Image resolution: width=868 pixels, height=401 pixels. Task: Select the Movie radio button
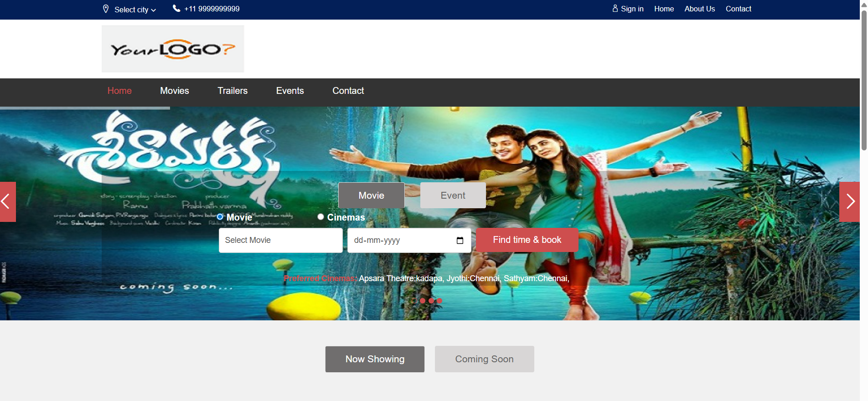click(220, 217)
